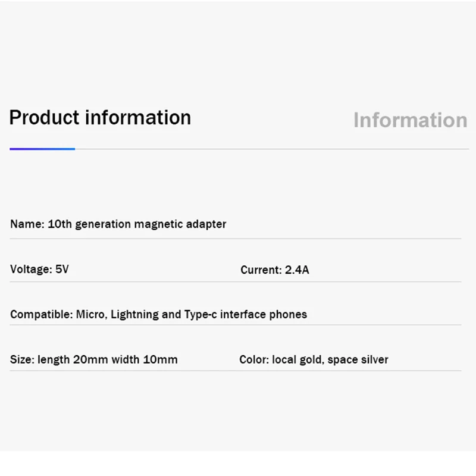
Task: Click 'Size: length 20mm width 10mm' text
Action: (94, 360)
